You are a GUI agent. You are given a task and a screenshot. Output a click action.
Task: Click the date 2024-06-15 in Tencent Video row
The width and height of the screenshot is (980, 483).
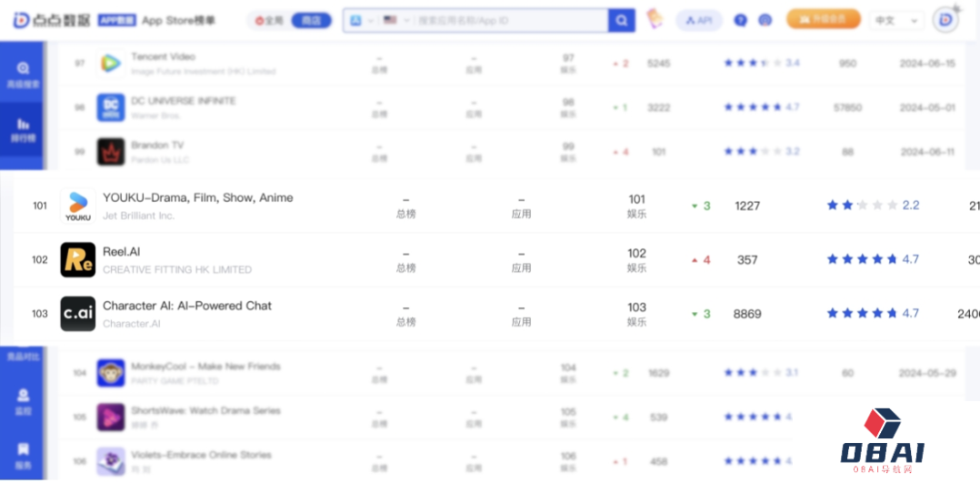(927, 63)
